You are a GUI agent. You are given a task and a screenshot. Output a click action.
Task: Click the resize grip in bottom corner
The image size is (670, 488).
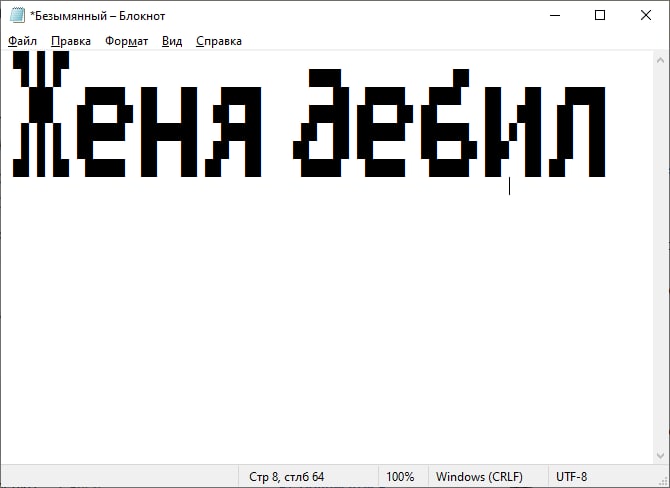point(663,481)
